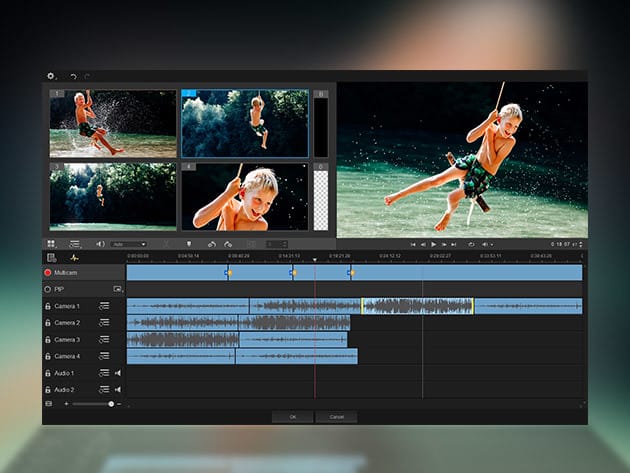630x473 pixels.
Task: Open the settings gear menu
Action: pyautogui.click(x=51, y=76)
